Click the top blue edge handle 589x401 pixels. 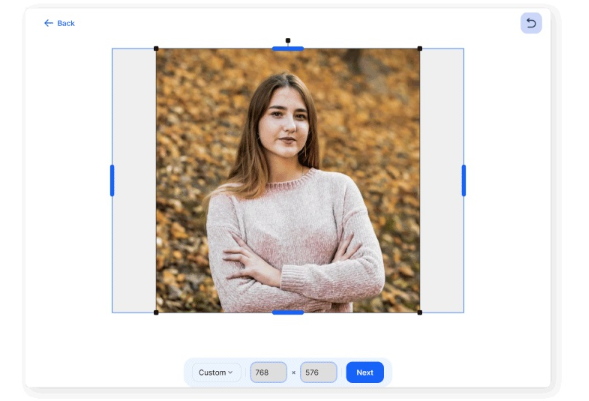click(288, 49)
